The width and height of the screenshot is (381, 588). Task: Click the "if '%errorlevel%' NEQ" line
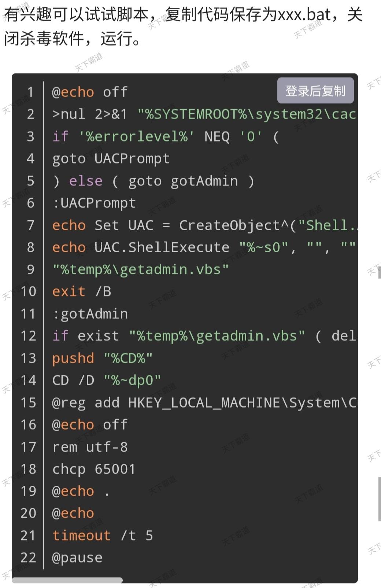tap(166, 137)
